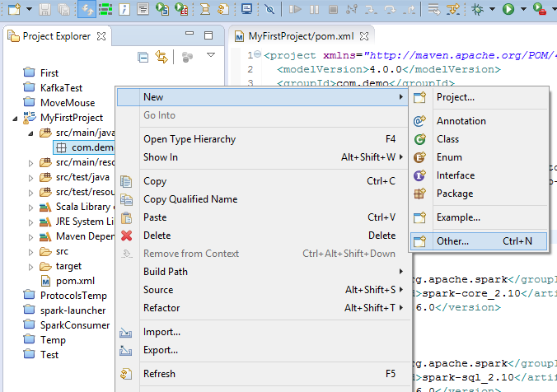The width and height of the screenshot is (557, 392).
Task: Expand the JRE System Library node
Action: (30, 222)
